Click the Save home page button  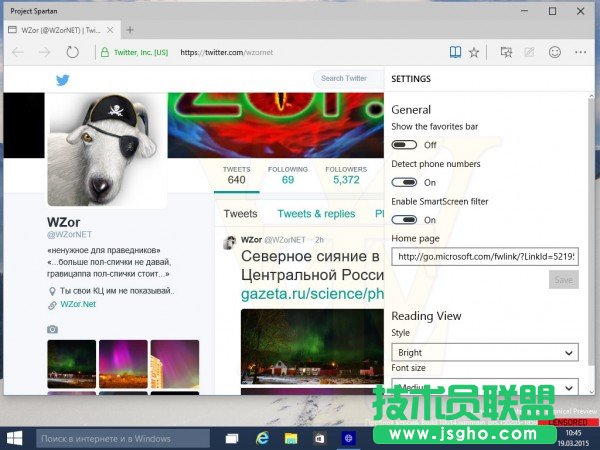(564, 280)
